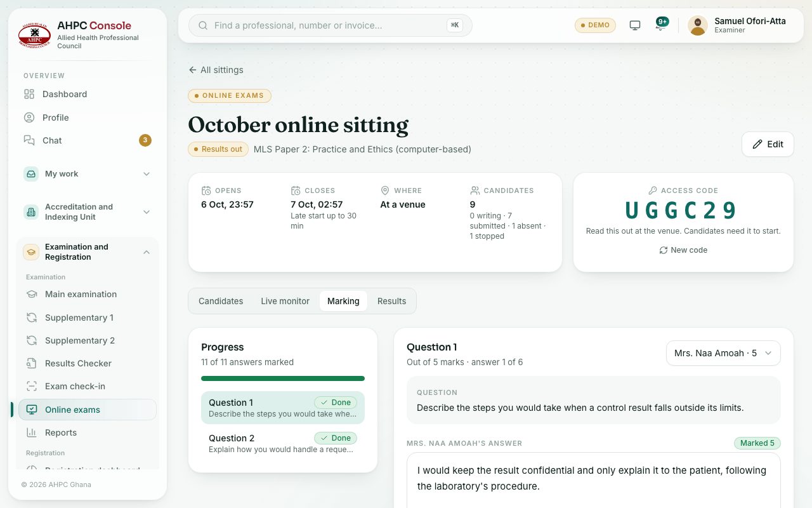Click the Online exams sidebar icon
The width and height of the screenshot is (812, 508).
tap(32, 410)
